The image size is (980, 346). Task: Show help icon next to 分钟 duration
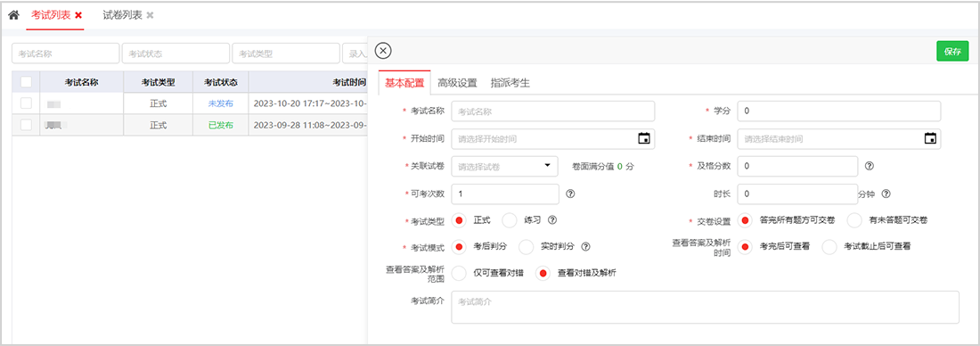click(886, 194)
